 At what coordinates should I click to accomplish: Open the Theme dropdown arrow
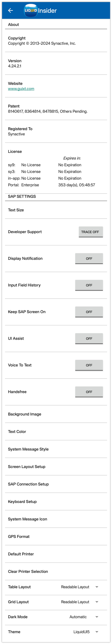point(97,632)
